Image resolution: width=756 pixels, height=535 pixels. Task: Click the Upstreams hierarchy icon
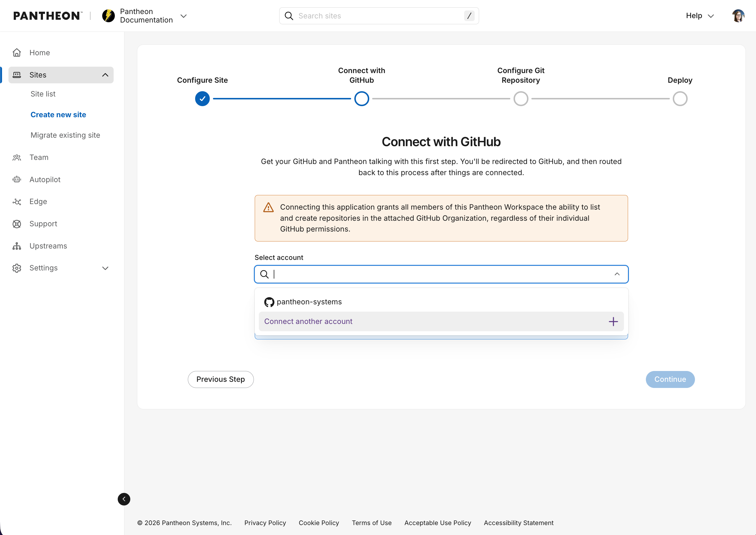tap(17, 246)
